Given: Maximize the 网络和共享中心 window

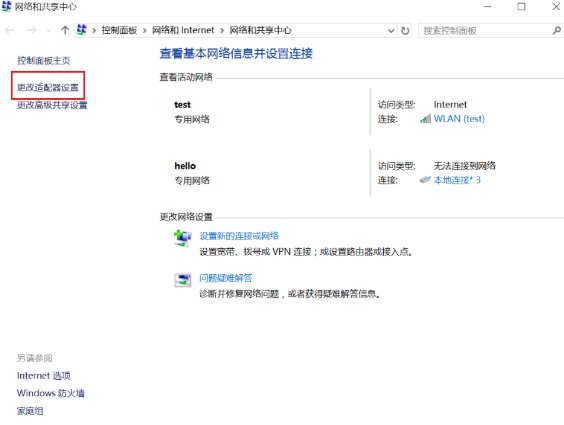Looking at the screenshot, I should point(521,6).
